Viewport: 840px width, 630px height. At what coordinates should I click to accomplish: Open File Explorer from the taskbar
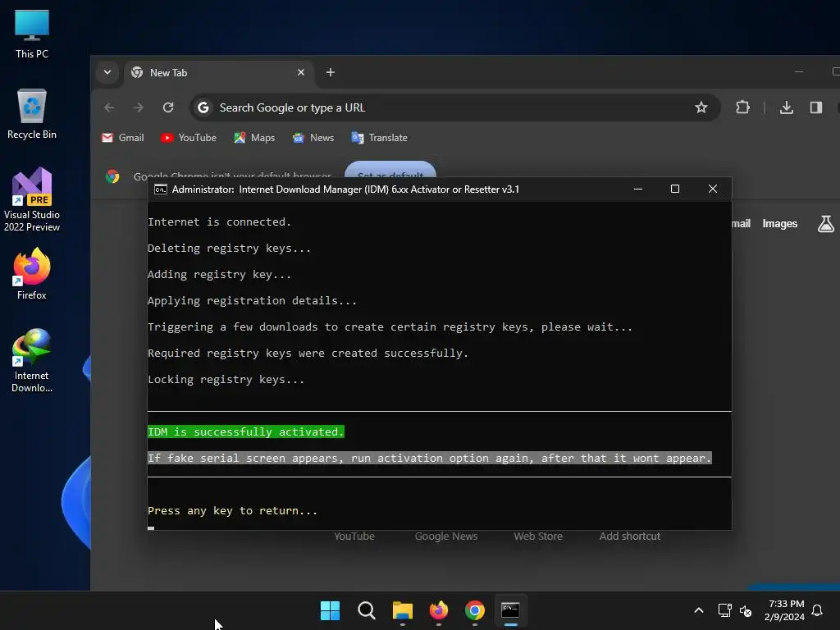pyautogui.click(x=402, y=610)
